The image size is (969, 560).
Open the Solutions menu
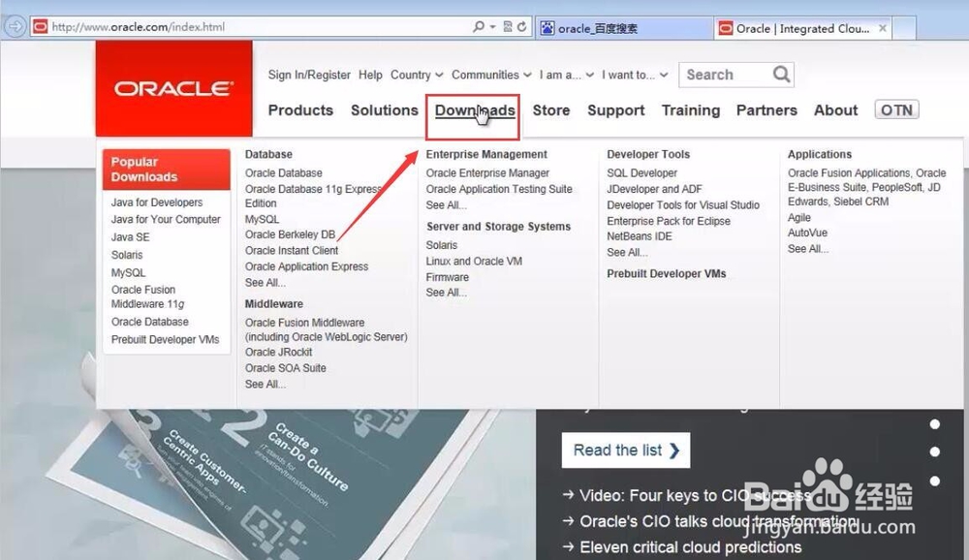point(385,110)
